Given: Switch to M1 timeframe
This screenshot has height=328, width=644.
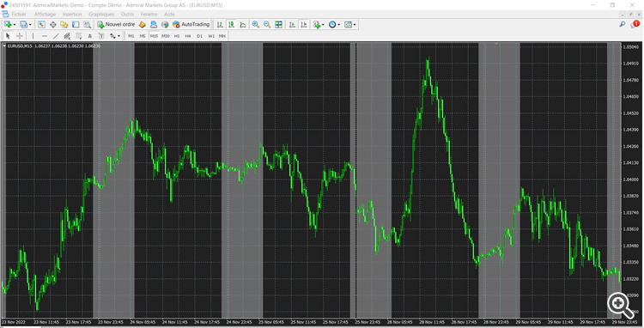Looking at the screenshot, I should point(131,36).
